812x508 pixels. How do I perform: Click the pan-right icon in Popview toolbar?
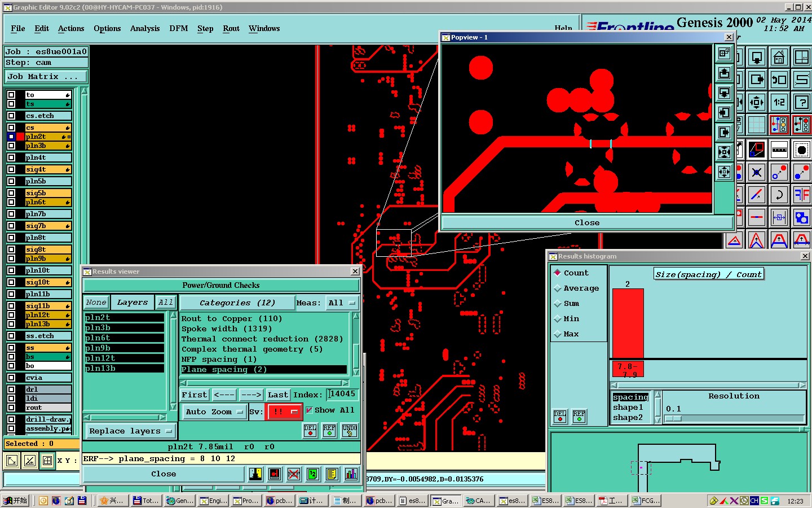coord(724,132)
